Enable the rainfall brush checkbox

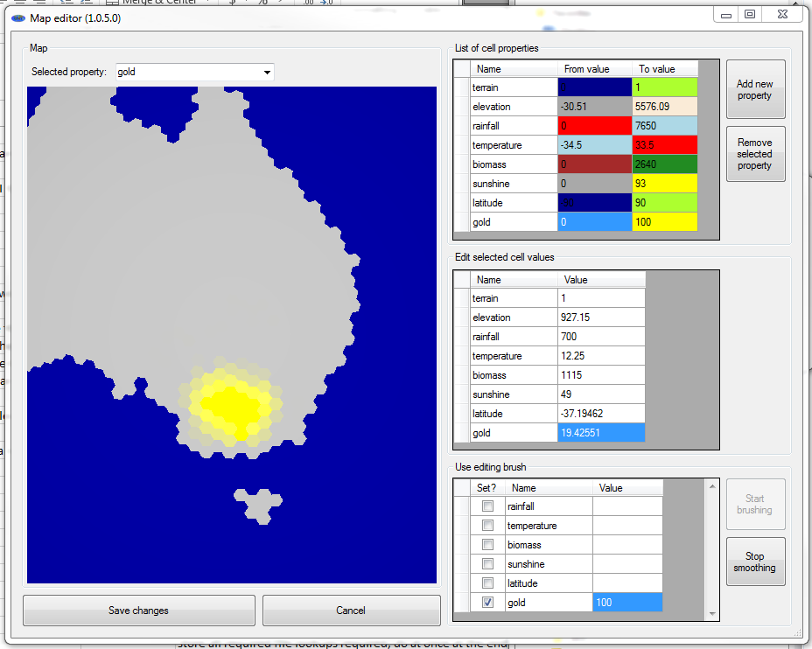click(487, 506)
